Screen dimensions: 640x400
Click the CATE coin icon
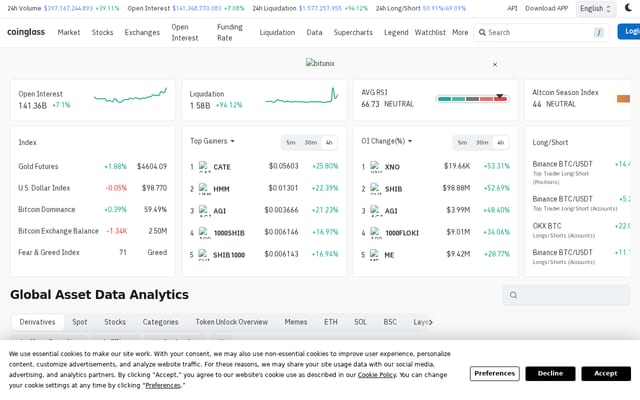coord(204,167)
